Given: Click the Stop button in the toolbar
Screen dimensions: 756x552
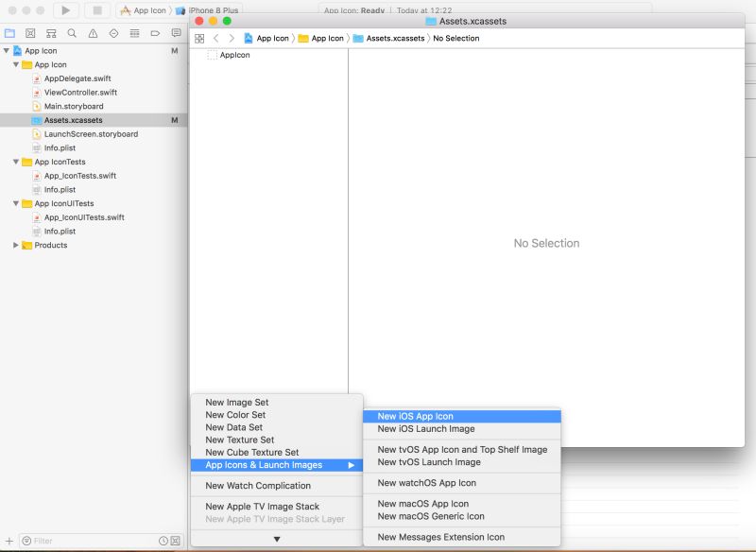Looking at the screenshot, I should 97,9.
